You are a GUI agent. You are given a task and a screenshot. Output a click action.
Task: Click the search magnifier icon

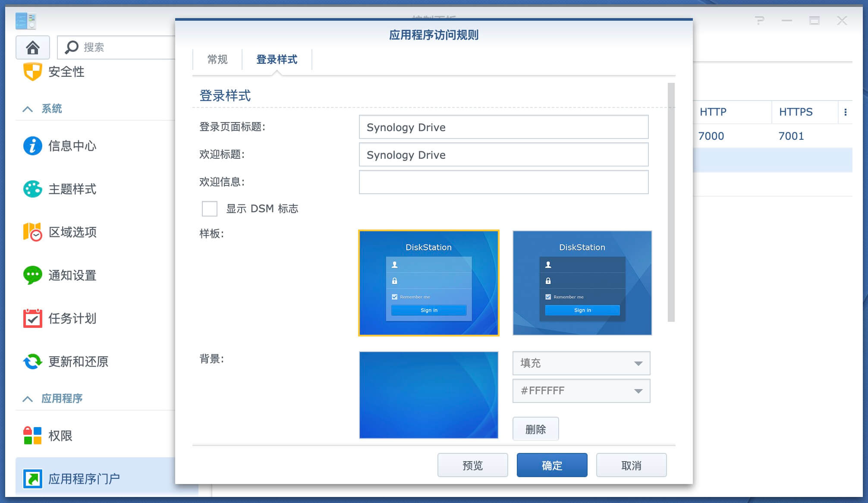(71, 47)
